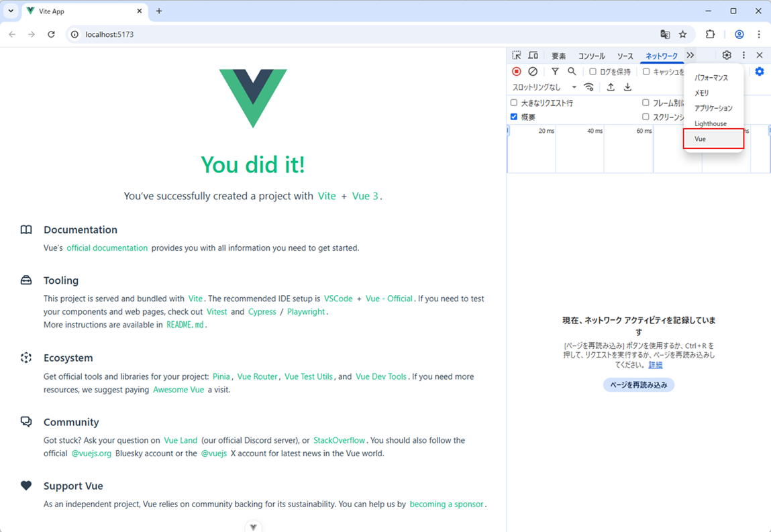Uncheck 概要 checkbox
This screenshot has height=532, width=771.
tap(514, 117)
